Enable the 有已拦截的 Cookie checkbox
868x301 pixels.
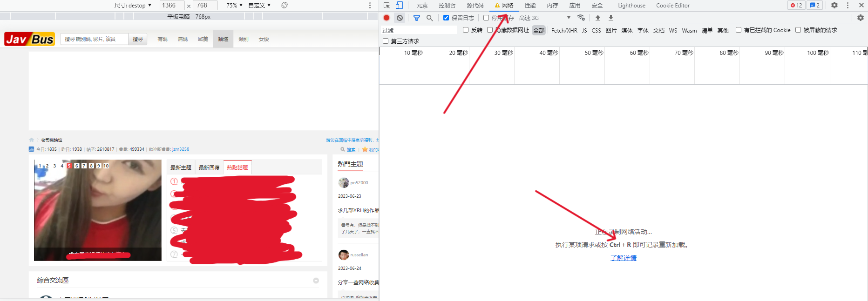click(x=739, y=30)
